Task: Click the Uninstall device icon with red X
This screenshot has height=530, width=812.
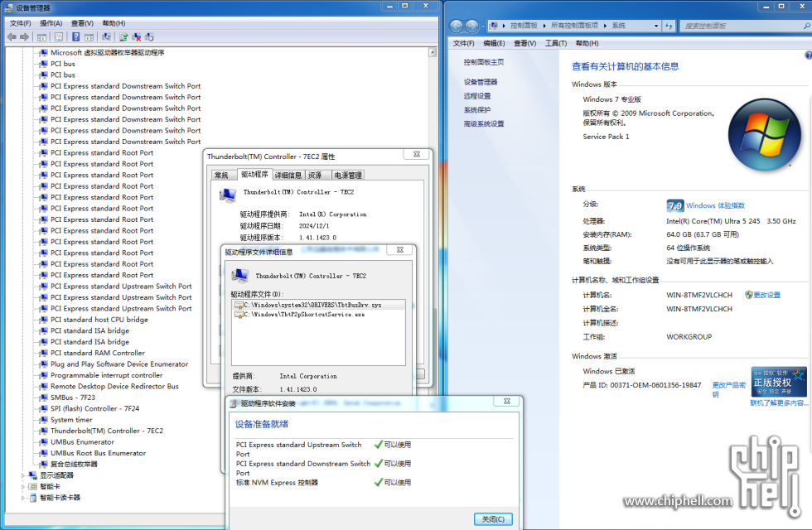Action: click(137, 36)
